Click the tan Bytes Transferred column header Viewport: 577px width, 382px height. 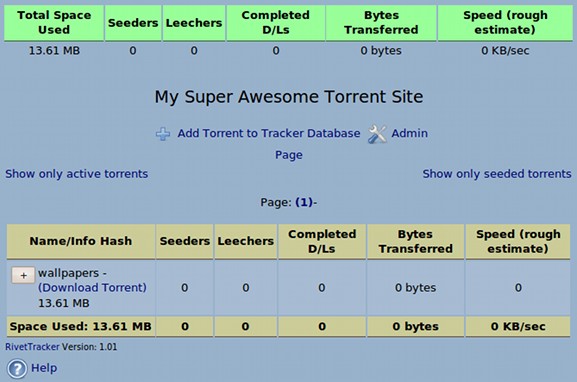tap(416, 241)
